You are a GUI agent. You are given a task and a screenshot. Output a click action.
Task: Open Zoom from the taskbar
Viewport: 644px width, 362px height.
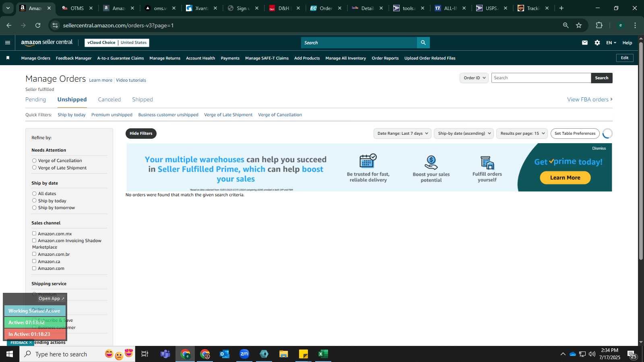[x=244, y=354]
